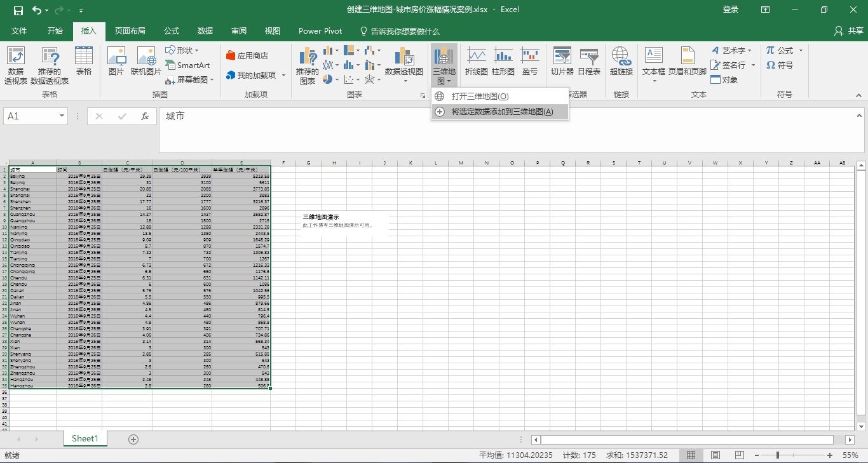Switch to Page Break Preview in status bar
This screenshot has width=868, height=463.
(740, 455)
